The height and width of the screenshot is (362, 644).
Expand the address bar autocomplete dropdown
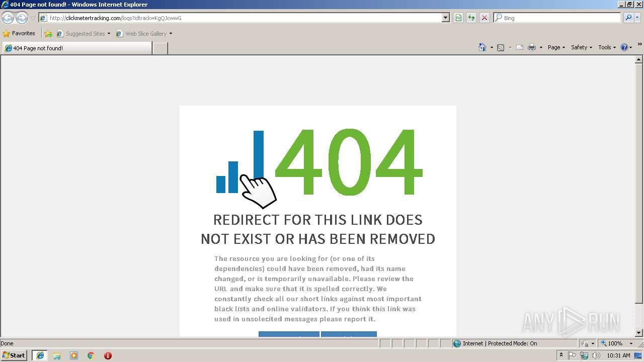point(445,18)
